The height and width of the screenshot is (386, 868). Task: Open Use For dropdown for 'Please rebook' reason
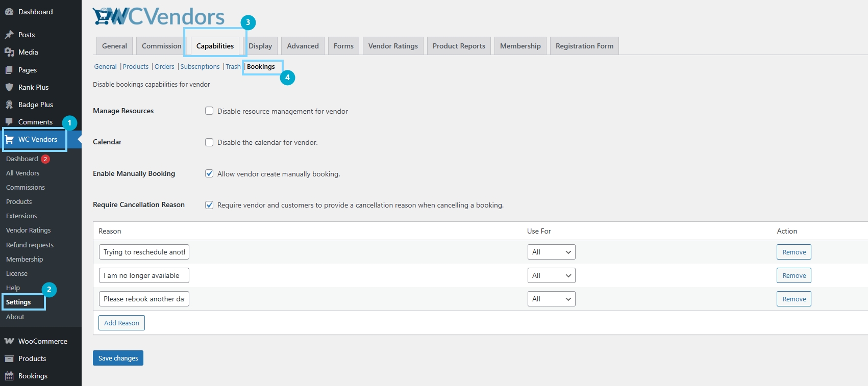[551, 299]
